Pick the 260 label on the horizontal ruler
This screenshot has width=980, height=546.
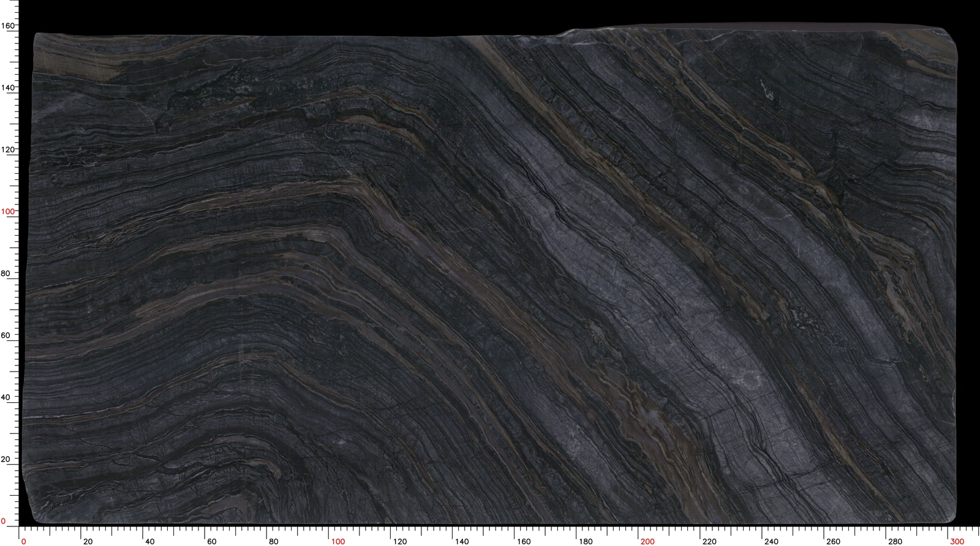[833, 541]
